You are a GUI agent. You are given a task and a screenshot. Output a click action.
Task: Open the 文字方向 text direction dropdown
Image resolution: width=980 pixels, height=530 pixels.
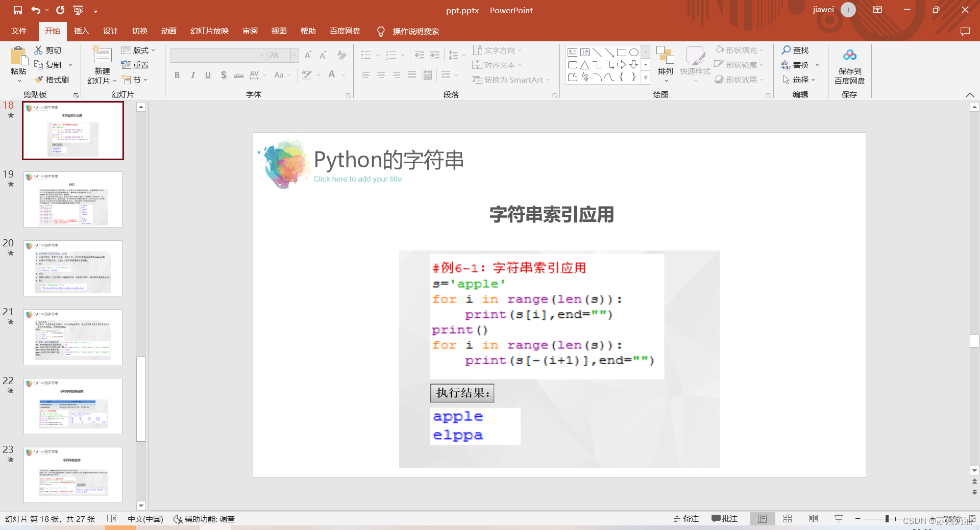point(497,50)
